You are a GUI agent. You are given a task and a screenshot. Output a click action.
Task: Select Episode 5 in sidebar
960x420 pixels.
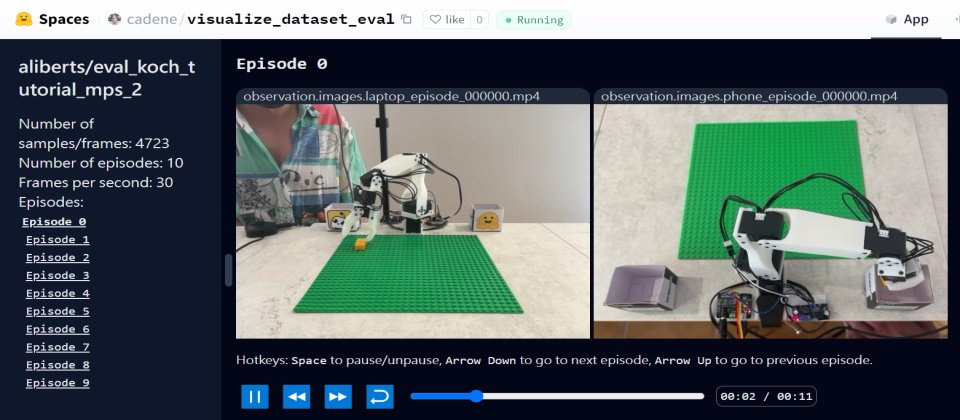58,311
